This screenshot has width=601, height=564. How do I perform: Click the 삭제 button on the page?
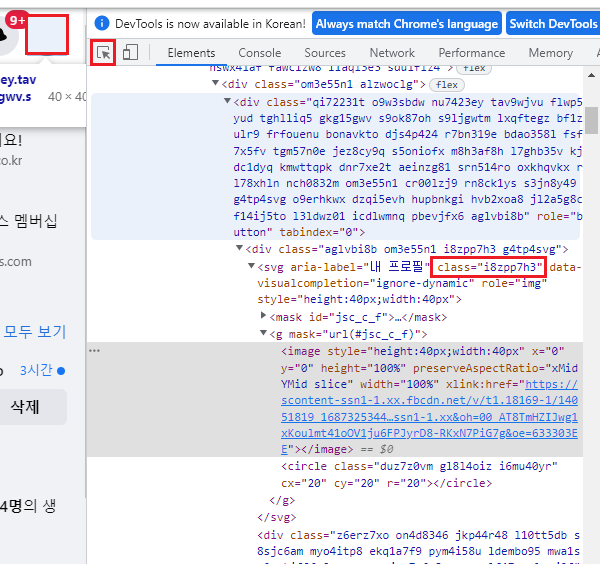pos(25,407)
